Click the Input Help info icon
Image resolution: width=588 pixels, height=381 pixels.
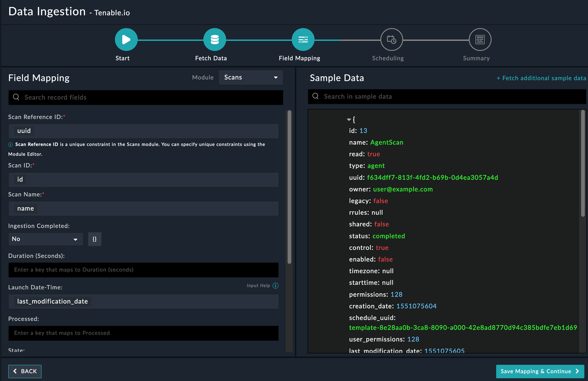point(275,286)
